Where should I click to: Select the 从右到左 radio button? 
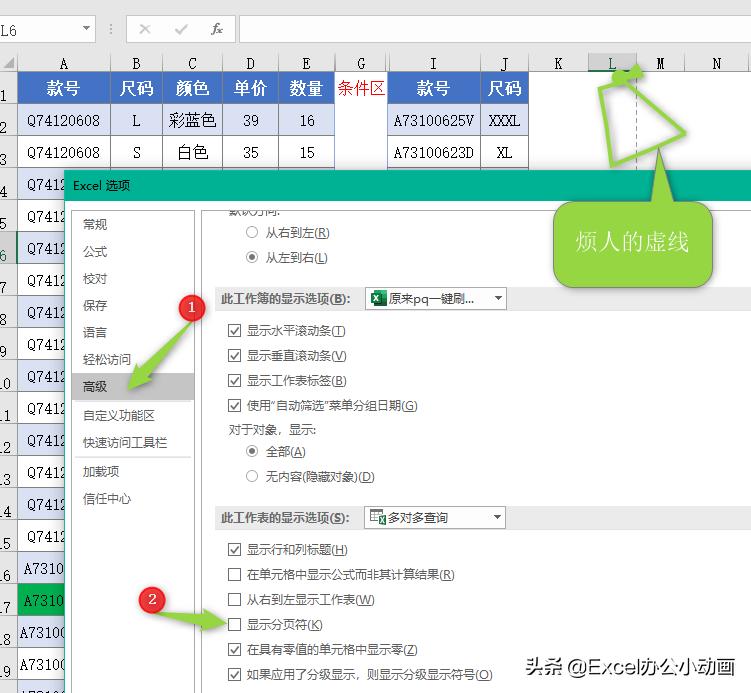point(252,232)
